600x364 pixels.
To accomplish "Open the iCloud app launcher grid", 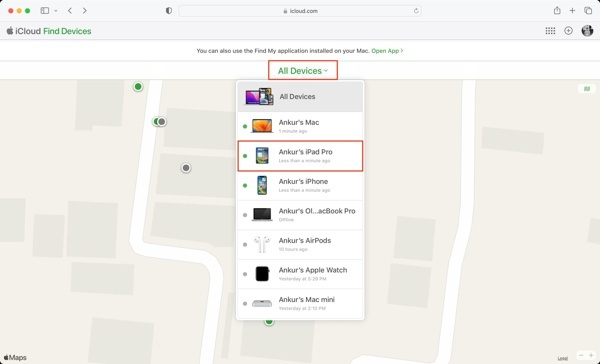I will tap(550, 31).
